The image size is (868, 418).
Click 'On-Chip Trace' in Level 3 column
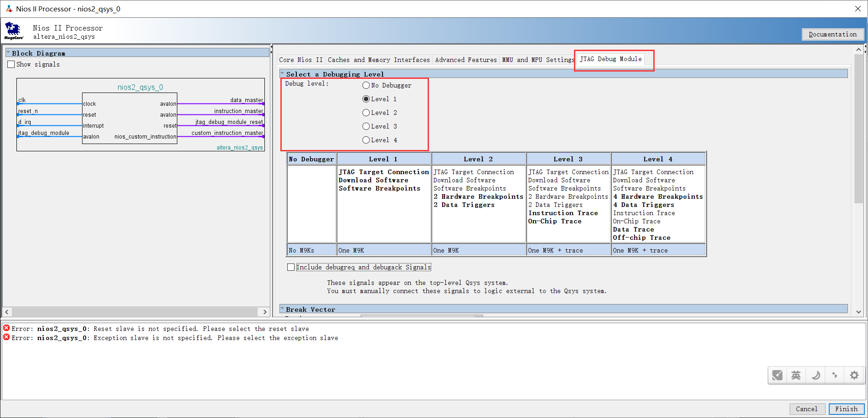coord(554,221)
